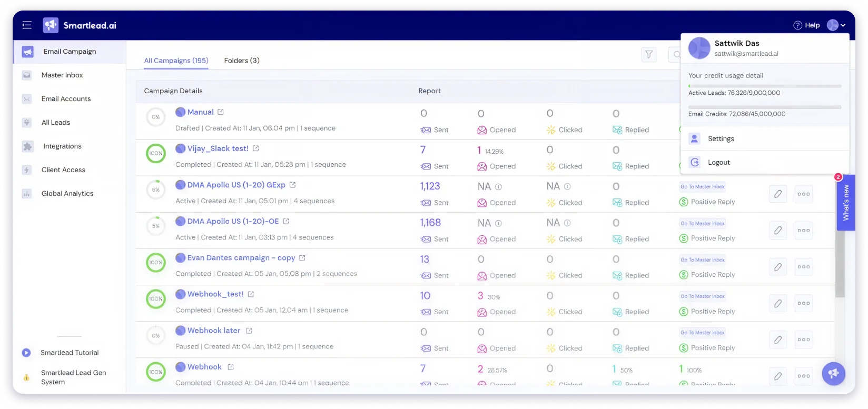Click the Integrations puzzle icon
The height and width of the screenshot is (409, 868).
[27, 146]
